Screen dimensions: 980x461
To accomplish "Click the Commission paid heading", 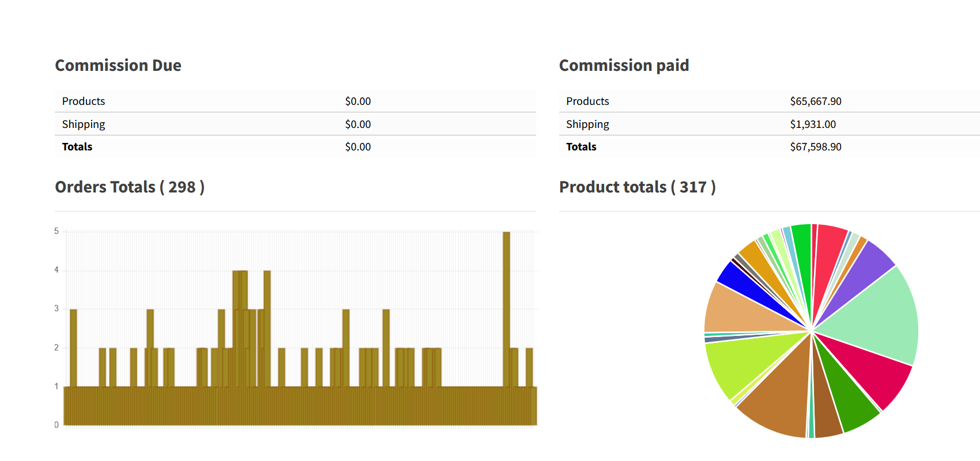I will (x=624, y=66).
